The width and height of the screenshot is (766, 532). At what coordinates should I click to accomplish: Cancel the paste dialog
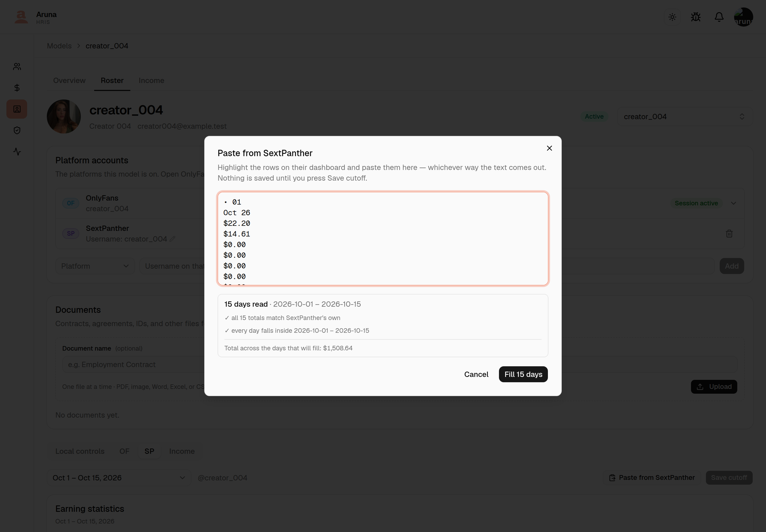476,374
